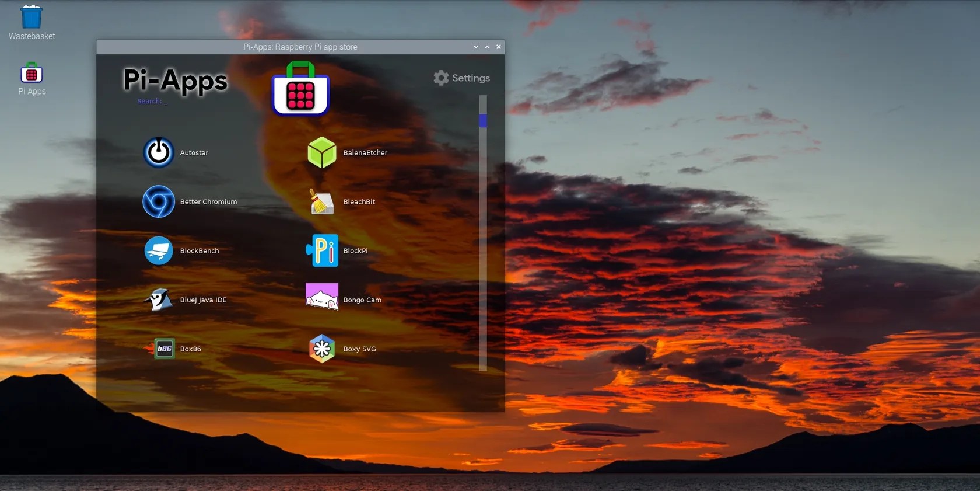Click the Pi-Apps title logo text
Image resolution: width=980 pixels, height=491 pixels.
click(175, 80)
